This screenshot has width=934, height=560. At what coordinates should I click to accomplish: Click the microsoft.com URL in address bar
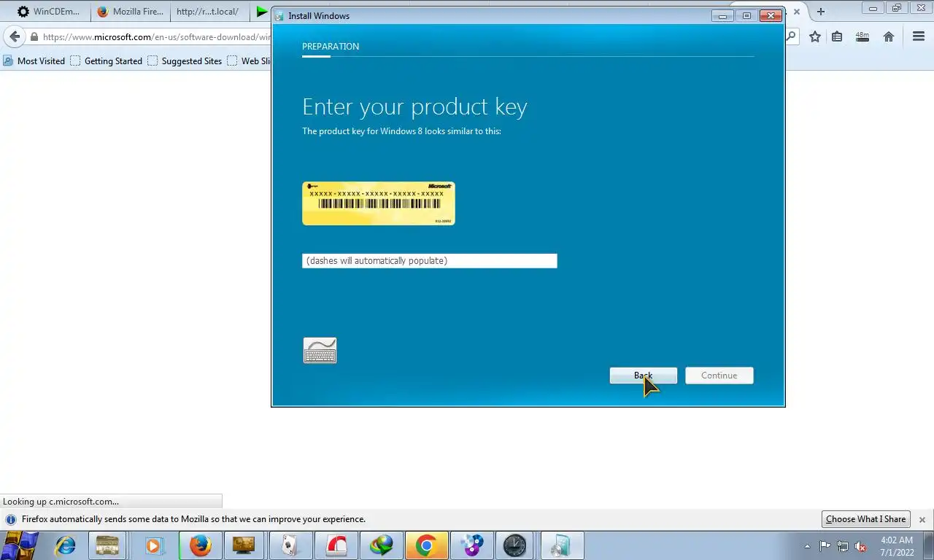[x=157, y=37]
